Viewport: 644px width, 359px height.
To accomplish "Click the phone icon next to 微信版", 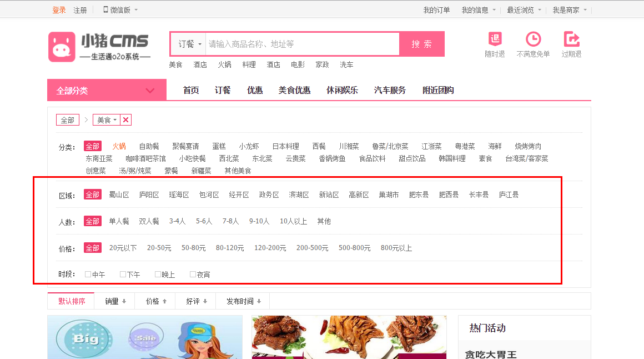I will tap(105, 9).
